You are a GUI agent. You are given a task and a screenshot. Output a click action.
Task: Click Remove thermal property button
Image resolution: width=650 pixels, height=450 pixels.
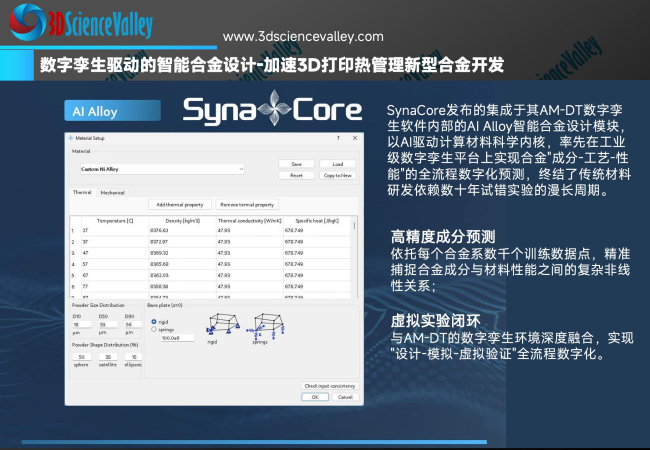(247, 205)
